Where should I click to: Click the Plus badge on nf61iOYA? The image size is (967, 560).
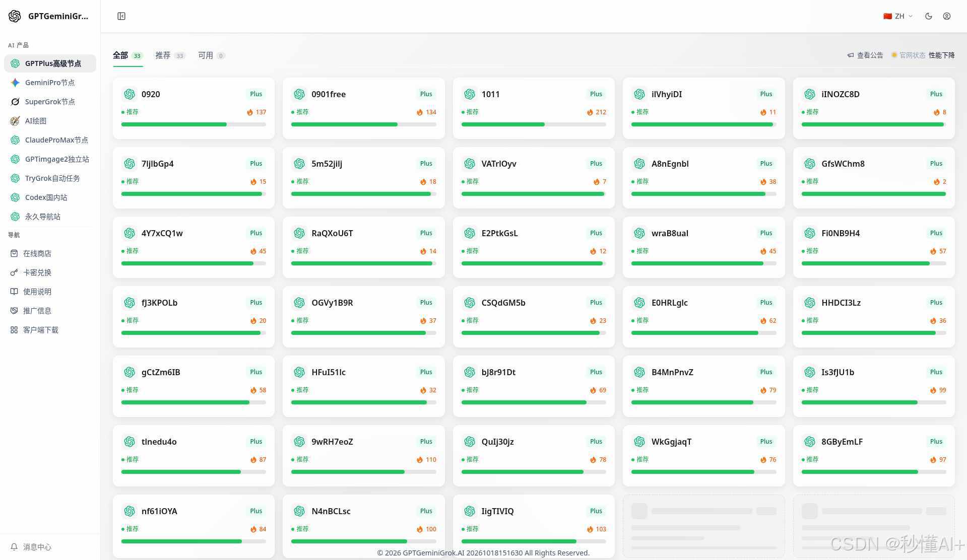(x=256, y=511)
